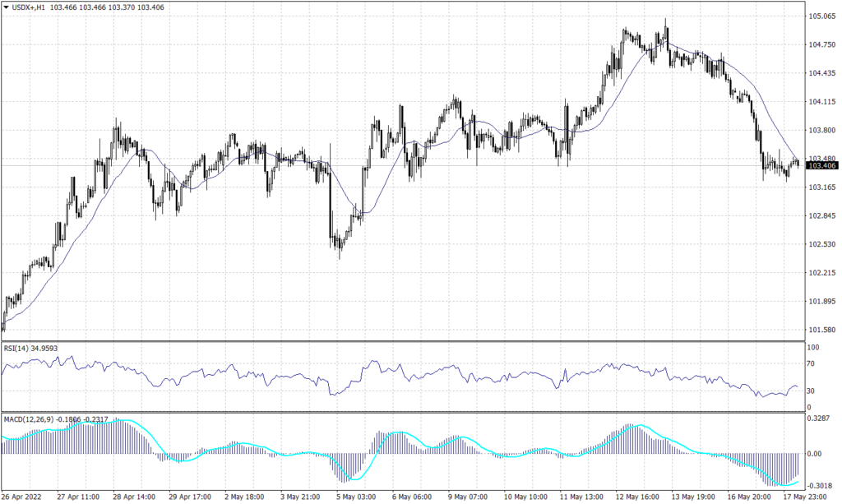Select the USDX+,H1 chart header label
Screen dimensions: 842x504
[x=29, y=6]
